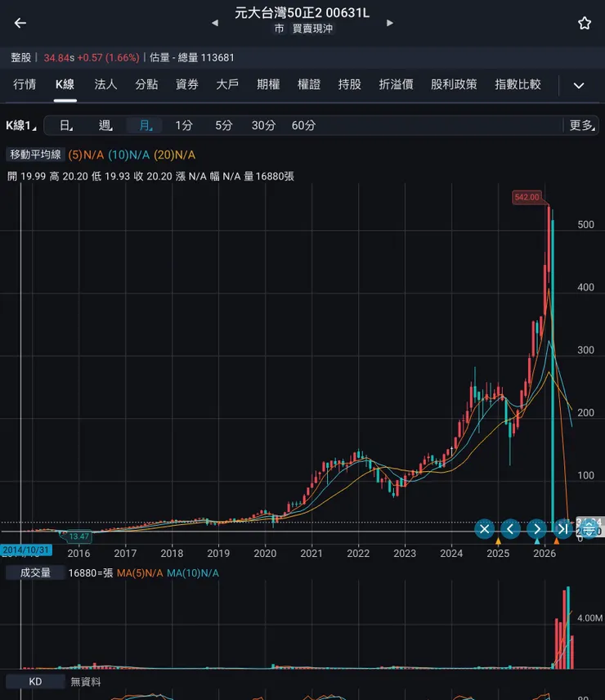Select the 日 daily interval

(65, 125)
